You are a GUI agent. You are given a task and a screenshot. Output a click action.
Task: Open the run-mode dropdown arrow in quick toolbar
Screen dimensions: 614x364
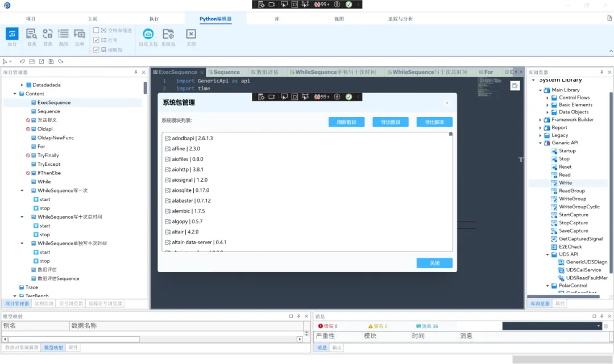pyautogui.click(x=10, y=61)
